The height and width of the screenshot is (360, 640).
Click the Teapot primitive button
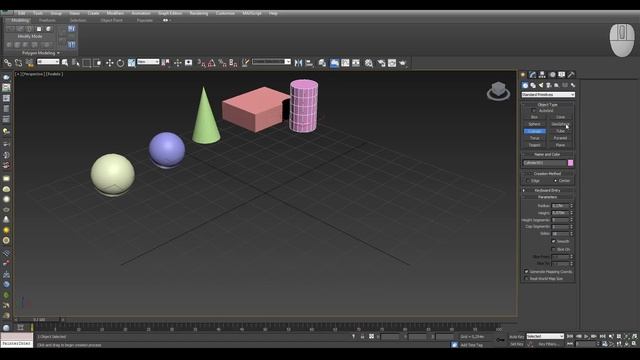[534, 145]
